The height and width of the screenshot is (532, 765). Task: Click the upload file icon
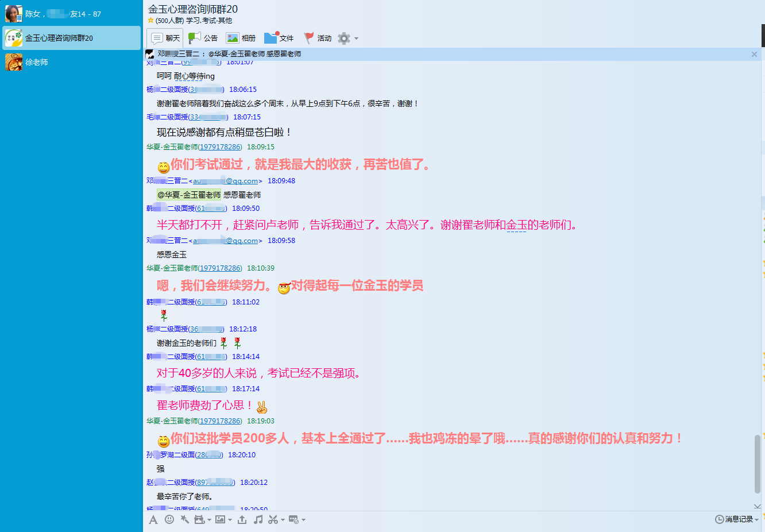(x=242, y=519)
